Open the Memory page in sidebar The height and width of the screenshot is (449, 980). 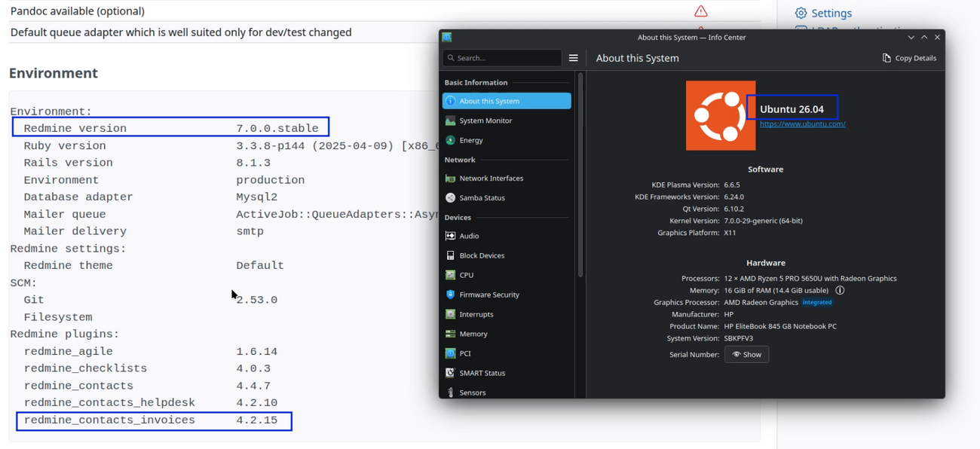pyautogui.click(x=507, y=334)
